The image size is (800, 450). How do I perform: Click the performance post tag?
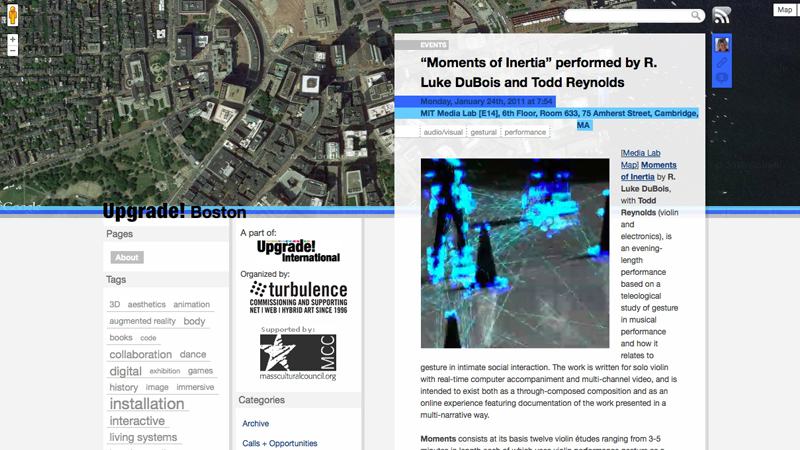tap(525, 132)
